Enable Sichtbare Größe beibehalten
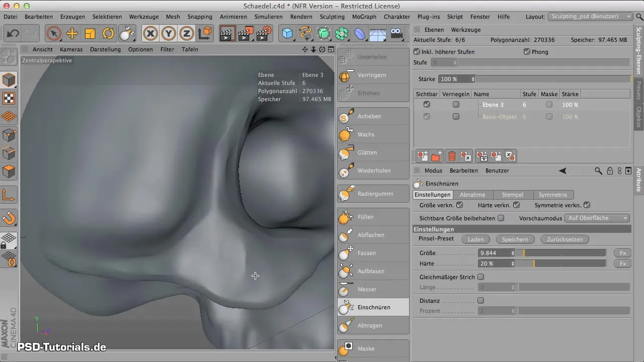The width and height of the screenshot is (644, 362). coord(501,218)
